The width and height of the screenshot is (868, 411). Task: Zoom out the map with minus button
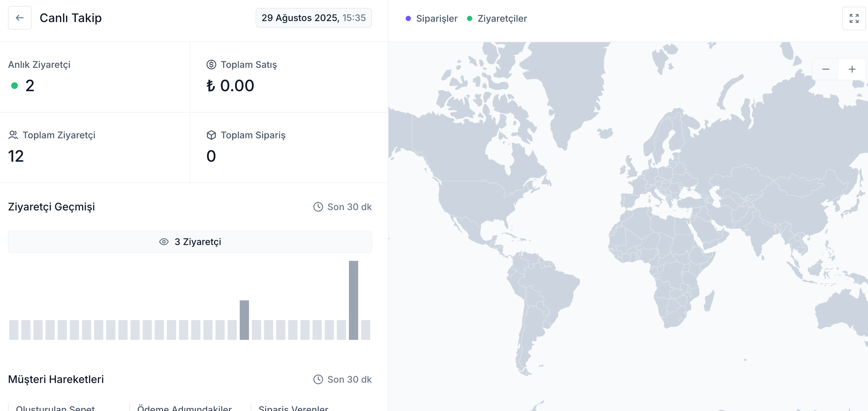[x=825, y=69]
